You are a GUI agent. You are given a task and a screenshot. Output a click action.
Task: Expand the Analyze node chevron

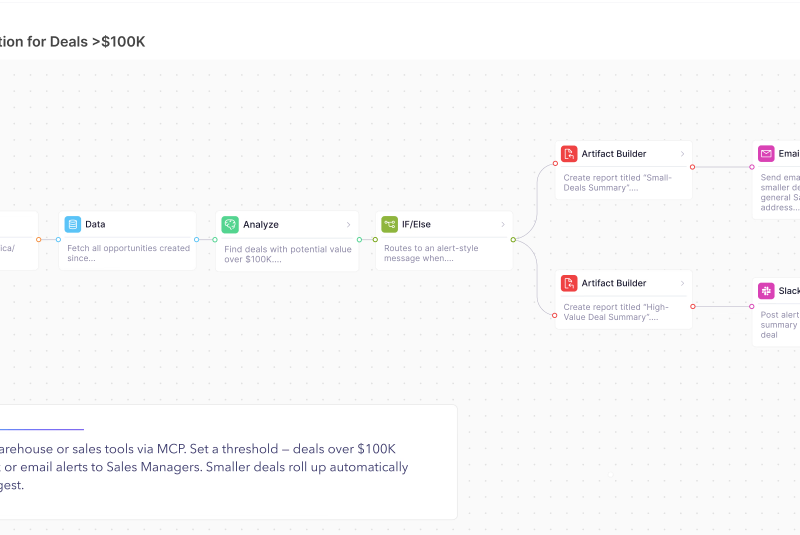coord(348,224)
